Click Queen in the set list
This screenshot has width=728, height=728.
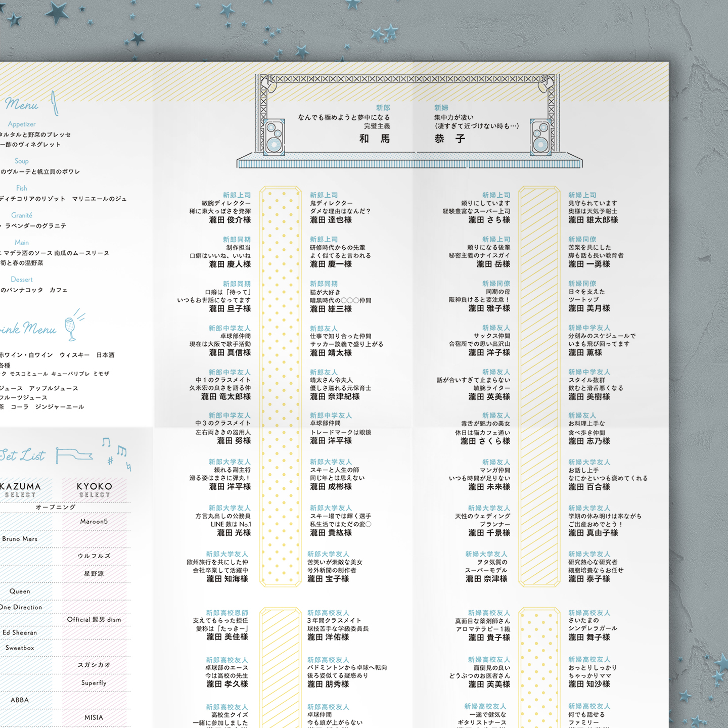pos(20,591)
